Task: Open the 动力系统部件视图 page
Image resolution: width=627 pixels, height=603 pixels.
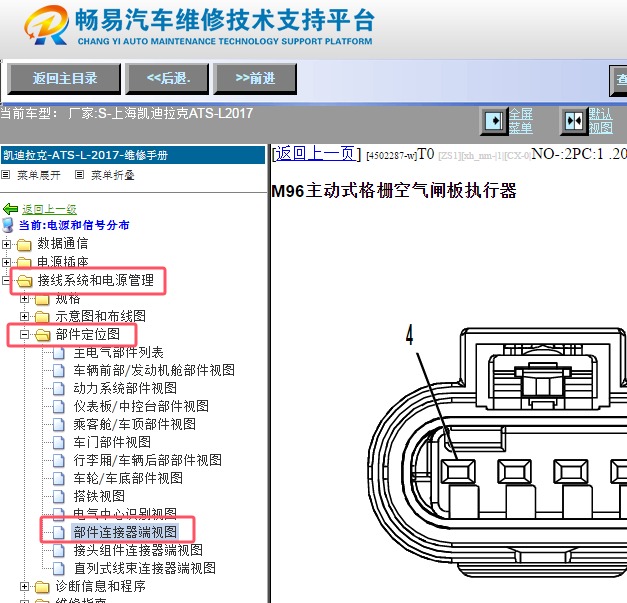Action: tap(125, 388)
